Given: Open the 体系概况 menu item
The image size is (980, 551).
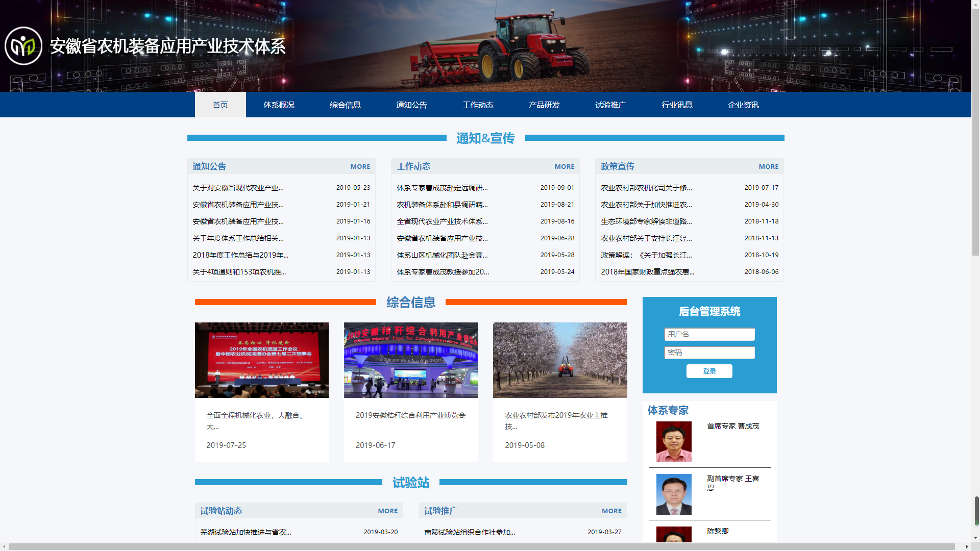Looking at the screenshot, I should click(279, 105).
